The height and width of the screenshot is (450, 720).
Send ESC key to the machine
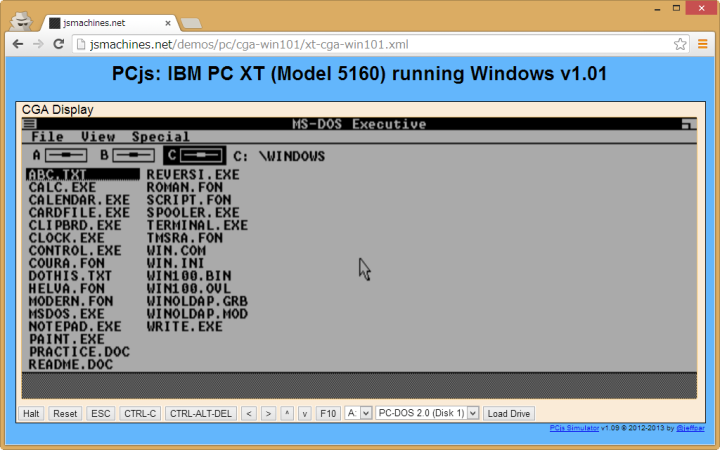(101, 413)
